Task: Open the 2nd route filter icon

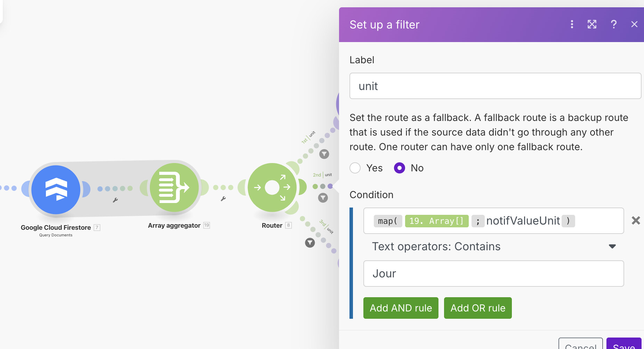Action: pos(323,198)
